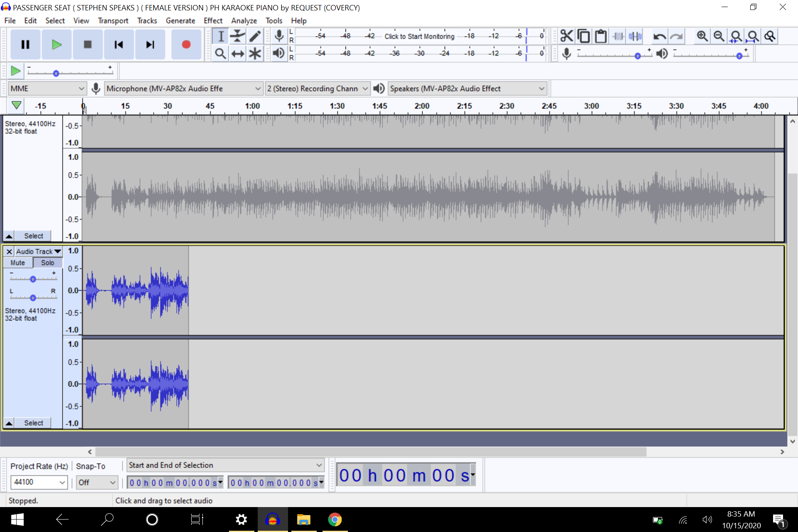Select the Envelope tool
The height and width of the screenshot is (532, 798).
[237, 36]
